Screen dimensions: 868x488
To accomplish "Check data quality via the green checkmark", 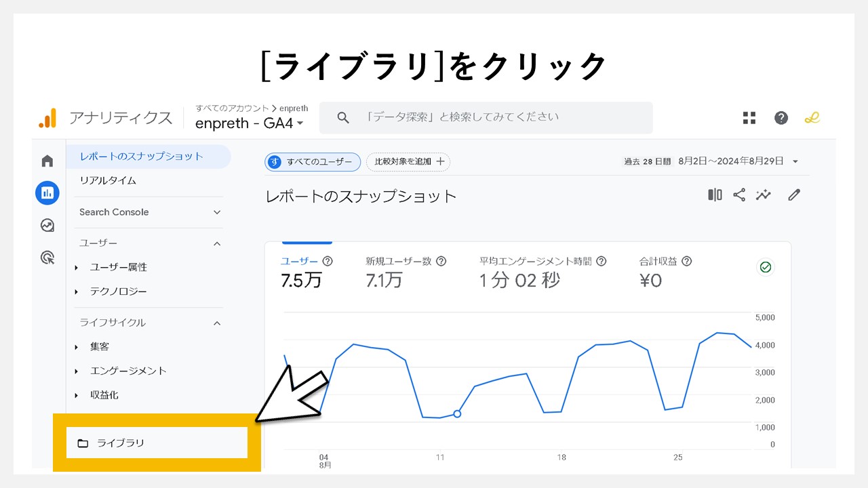I will tap(765, 267).
